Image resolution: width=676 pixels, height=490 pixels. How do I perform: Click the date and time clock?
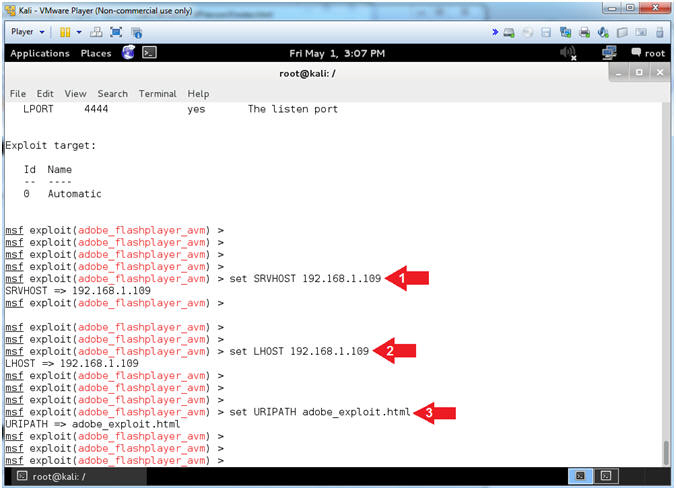point(337,53)
